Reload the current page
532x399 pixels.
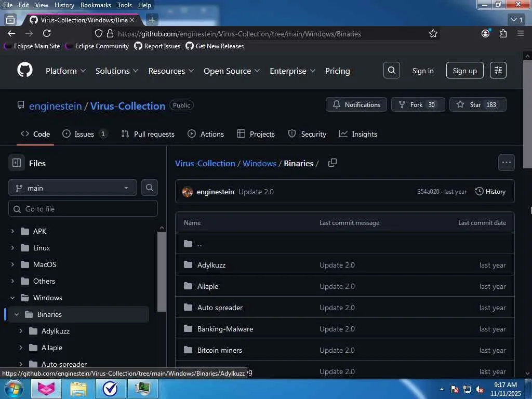tap(47, 33)
